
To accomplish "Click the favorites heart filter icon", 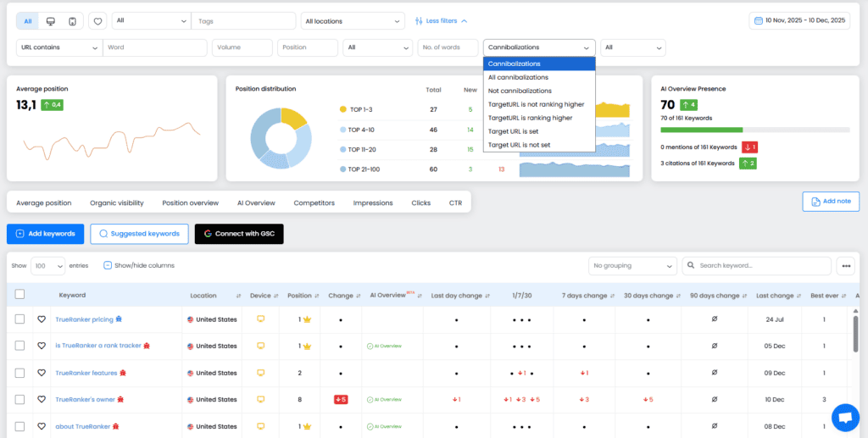I will pos(97,21).
